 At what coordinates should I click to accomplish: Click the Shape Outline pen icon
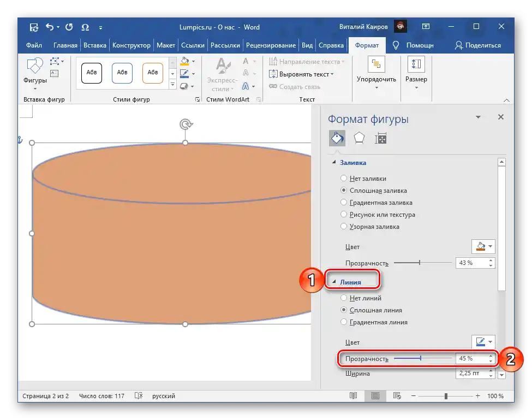tap(184, 73)
